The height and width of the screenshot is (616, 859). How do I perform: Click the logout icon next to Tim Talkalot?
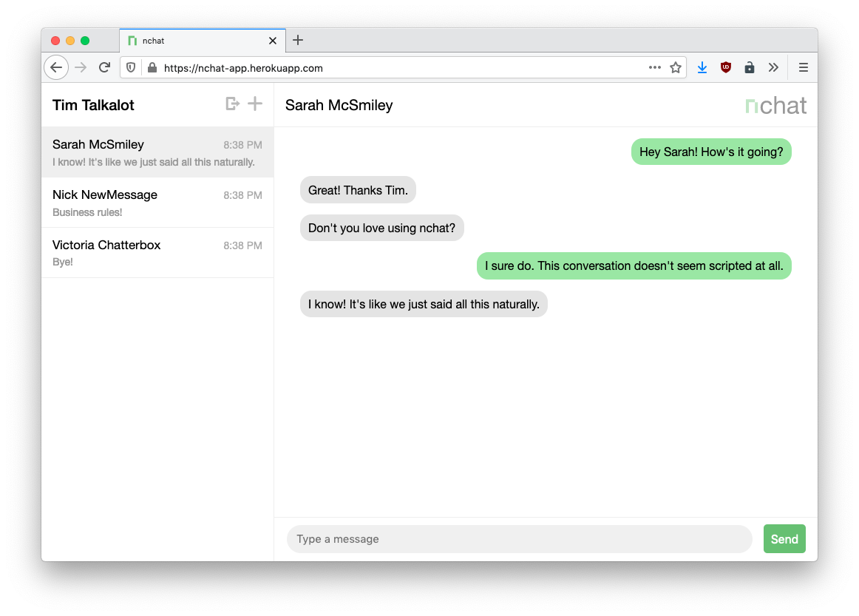tap(233, 104)
